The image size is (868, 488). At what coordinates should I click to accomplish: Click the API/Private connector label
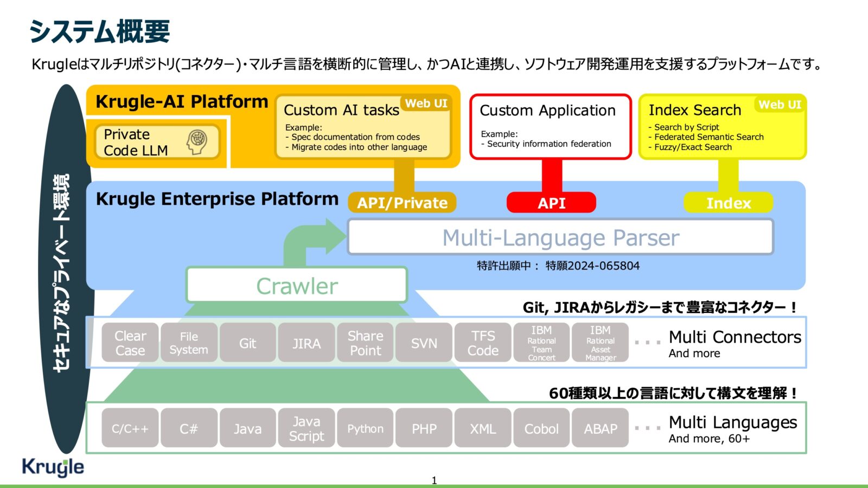[402, 203]
